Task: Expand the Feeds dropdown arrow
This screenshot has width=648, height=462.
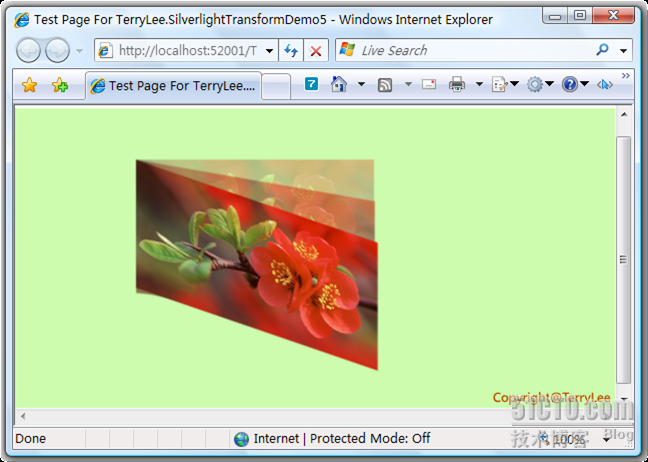Action: 408,84
